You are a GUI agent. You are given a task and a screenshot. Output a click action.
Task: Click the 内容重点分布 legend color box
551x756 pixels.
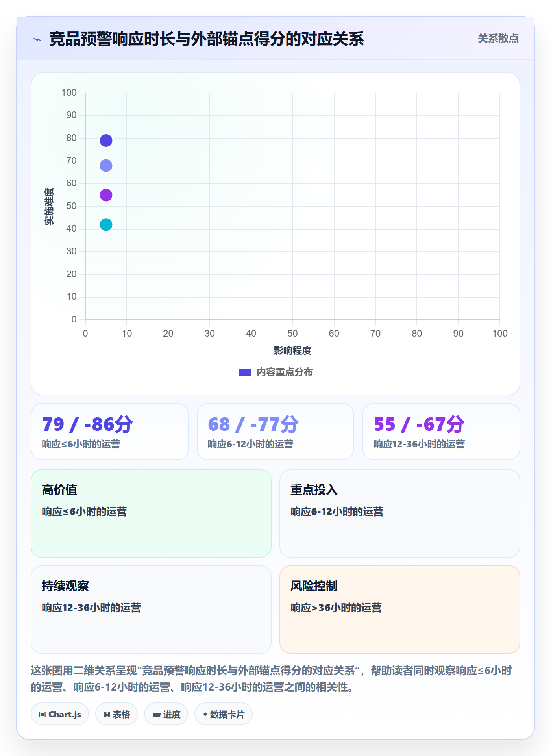[245, 372]
